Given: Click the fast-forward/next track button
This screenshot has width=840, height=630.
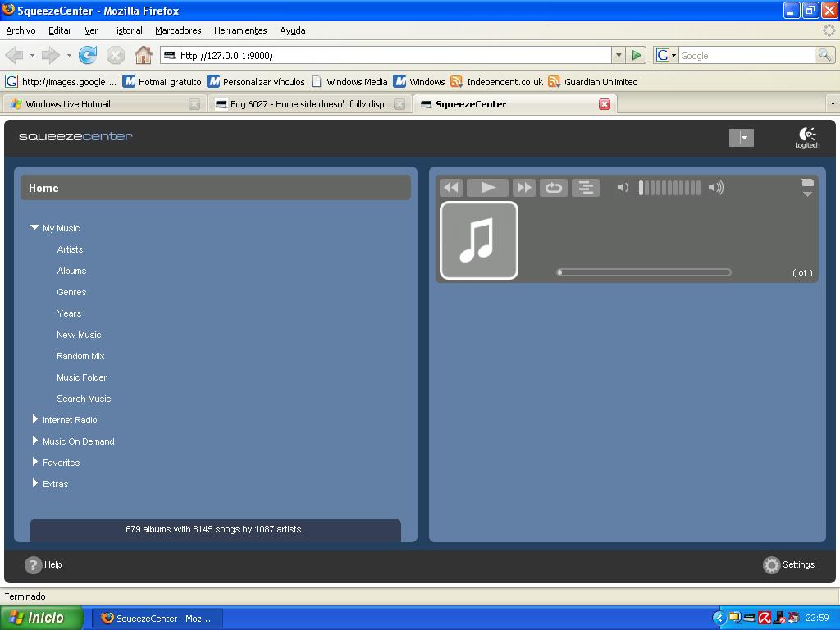Looking at the screenshot, I should 523,188.
